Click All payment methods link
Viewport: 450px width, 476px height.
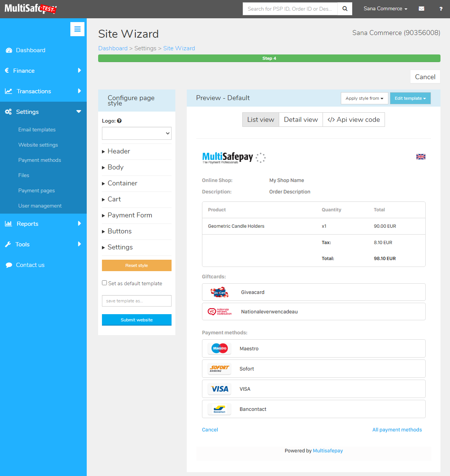pyautogui.click(x=397, y=430)
